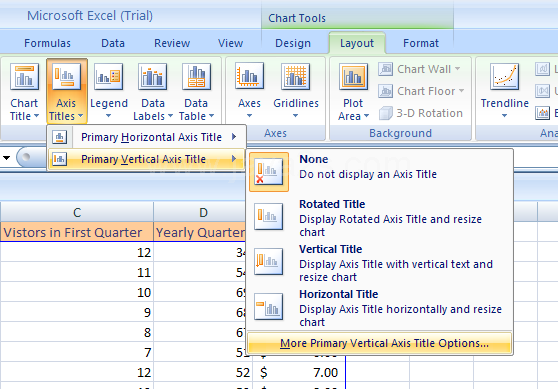Choose the Vertical Title icon

(269, 262)
